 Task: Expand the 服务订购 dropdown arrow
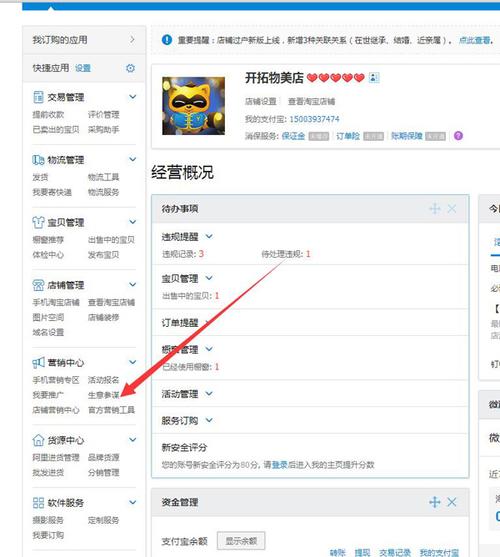[209, 420]
